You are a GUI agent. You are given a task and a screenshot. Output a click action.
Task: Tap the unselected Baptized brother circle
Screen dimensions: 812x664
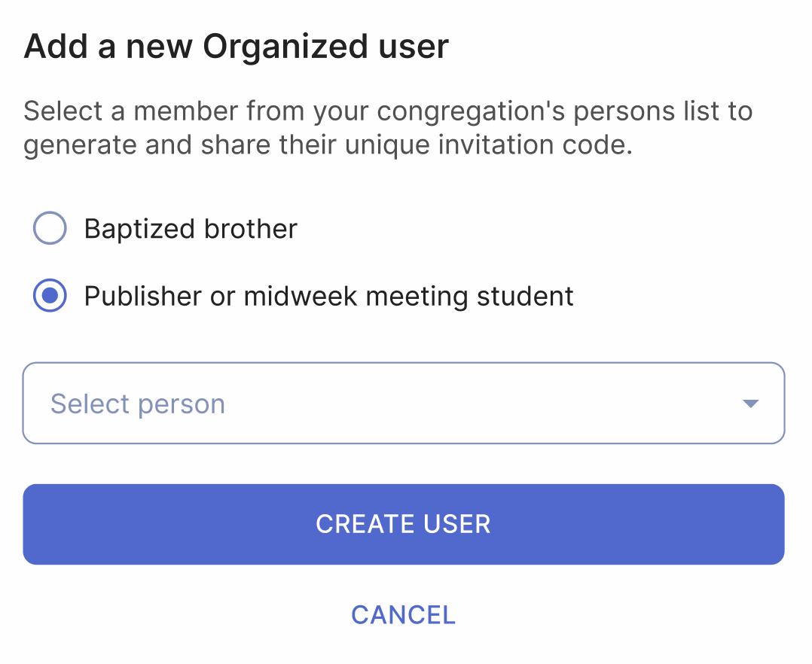pyautogui.click(x=50, y=228)
